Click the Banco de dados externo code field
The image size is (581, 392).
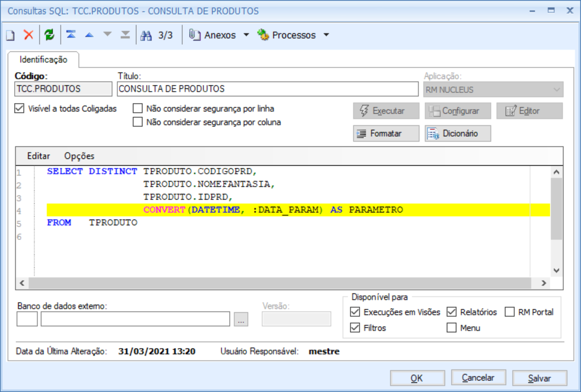[x=27, y=319]
